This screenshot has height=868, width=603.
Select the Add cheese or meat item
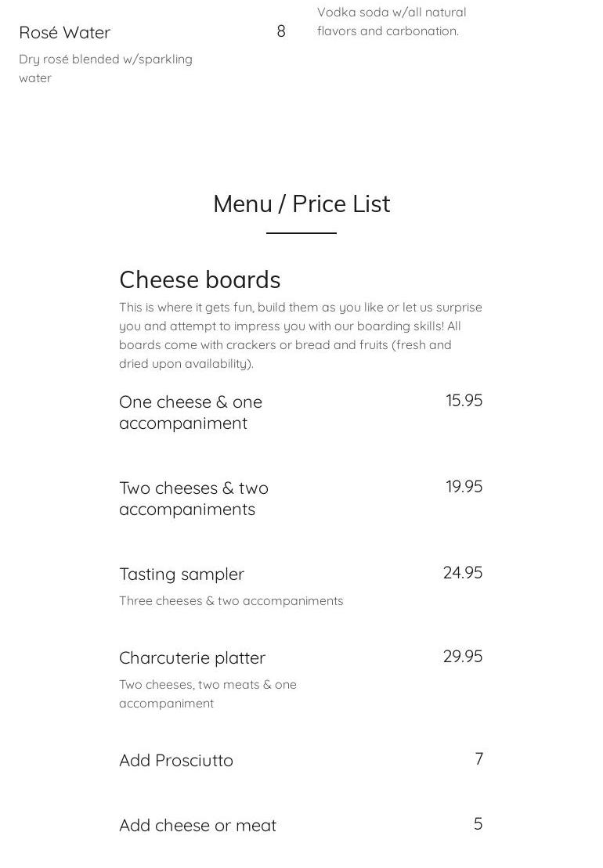point(197,826)
